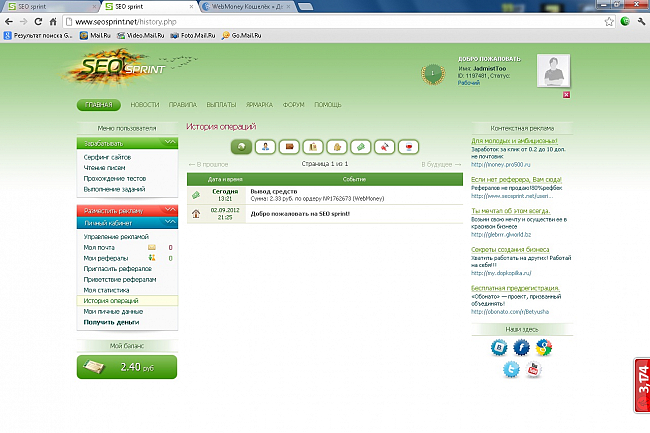650x433 pixels.
Task: Filter history by the wine glass icon
Action: pyautogui.click(x=409, y=147)
